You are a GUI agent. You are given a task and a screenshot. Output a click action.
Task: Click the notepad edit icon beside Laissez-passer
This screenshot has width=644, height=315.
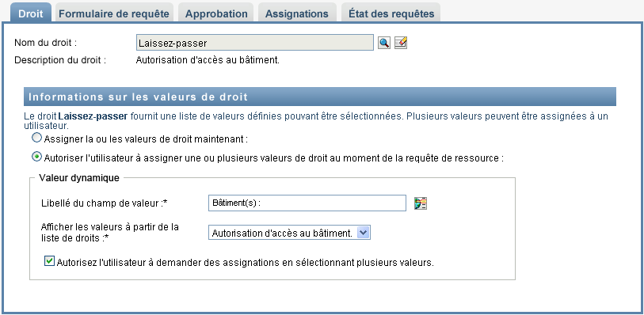coord(401,43)
